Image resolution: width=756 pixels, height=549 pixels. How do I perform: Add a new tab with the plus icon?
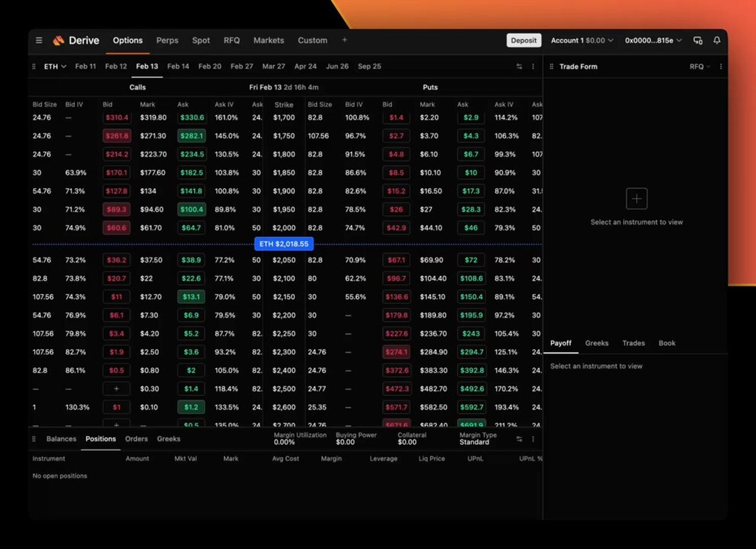pos(345,40)
